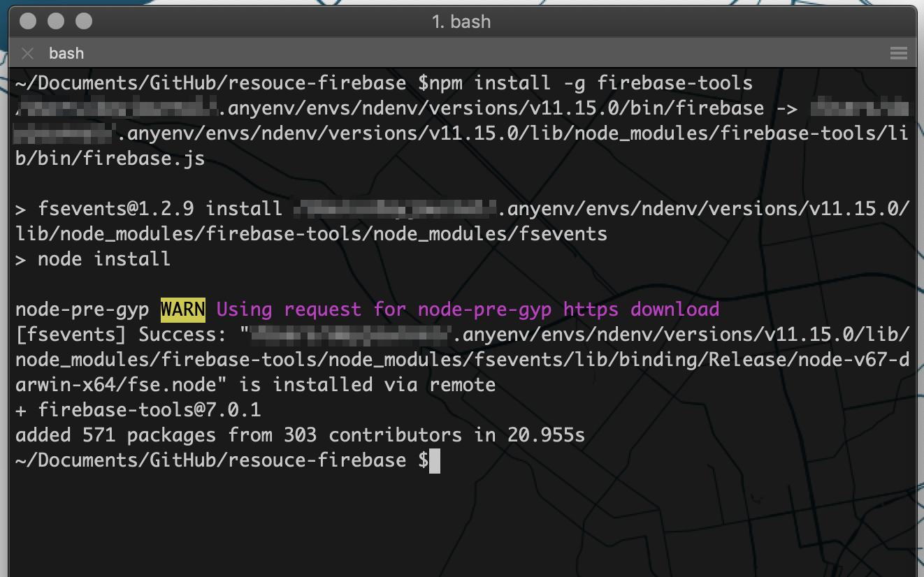This screenshot has height=577, width=924.
Task: Click the 'node-pre-gyp' text before WARN
Action: click(x=82, y=309)
